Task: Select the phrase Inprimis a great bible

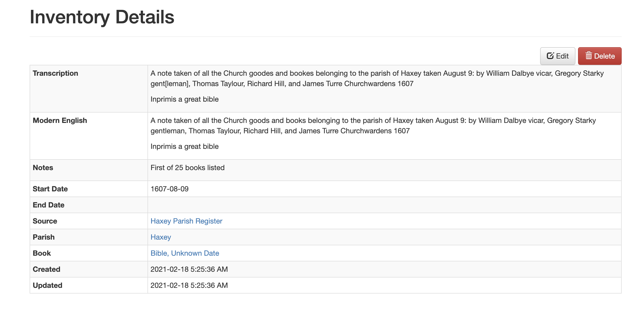Action: pos(184,99)
